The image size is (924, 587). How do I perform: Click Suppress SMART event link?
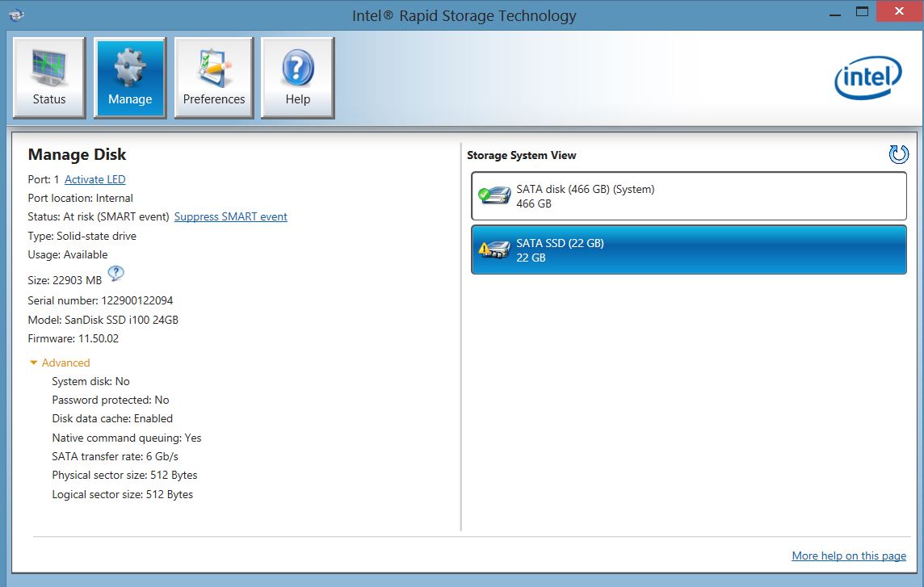pos(230,216)
